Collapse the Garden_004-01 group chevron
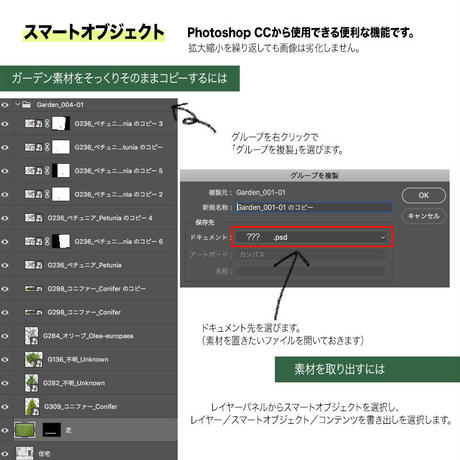 (x=18, y=105)
